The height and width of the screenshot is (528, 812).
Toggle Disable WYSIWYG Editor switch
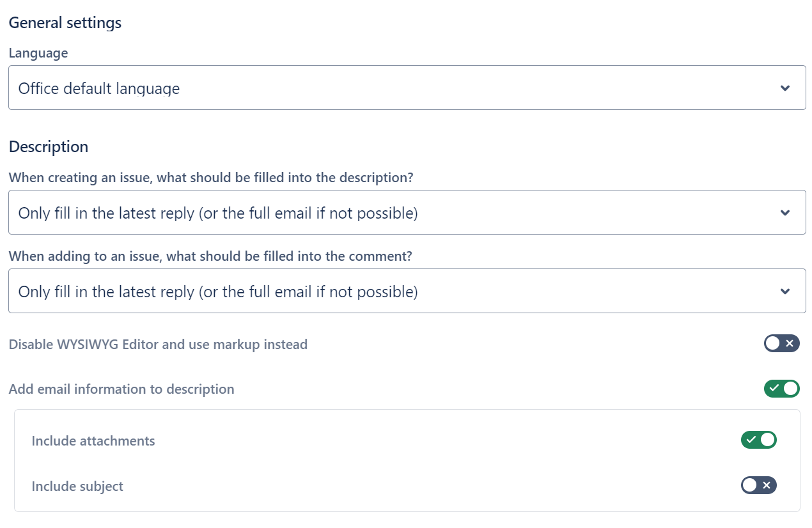coord(781,344)
